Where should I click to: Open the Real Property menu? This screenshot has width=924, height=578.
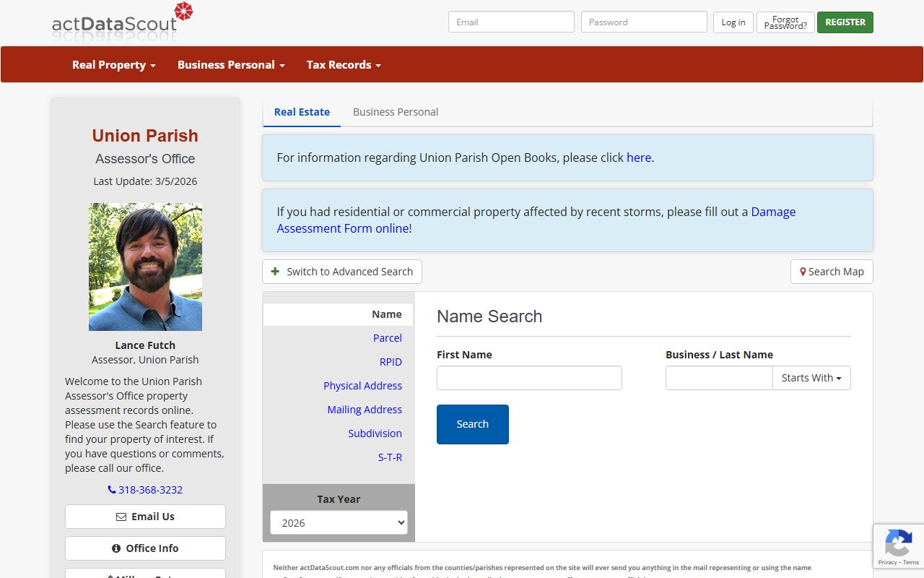114,64
